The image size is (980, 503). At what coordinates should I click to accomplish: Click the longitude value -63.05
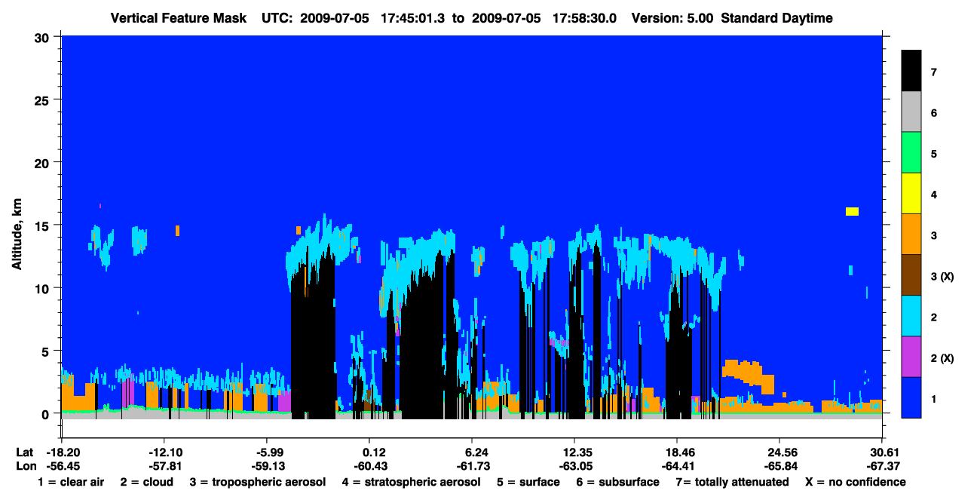point(574,466)
